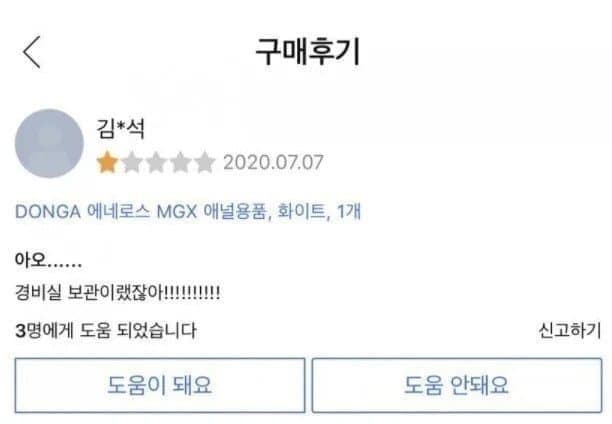
Task: Click the 화이트 option text in product line
Action: 301,212
